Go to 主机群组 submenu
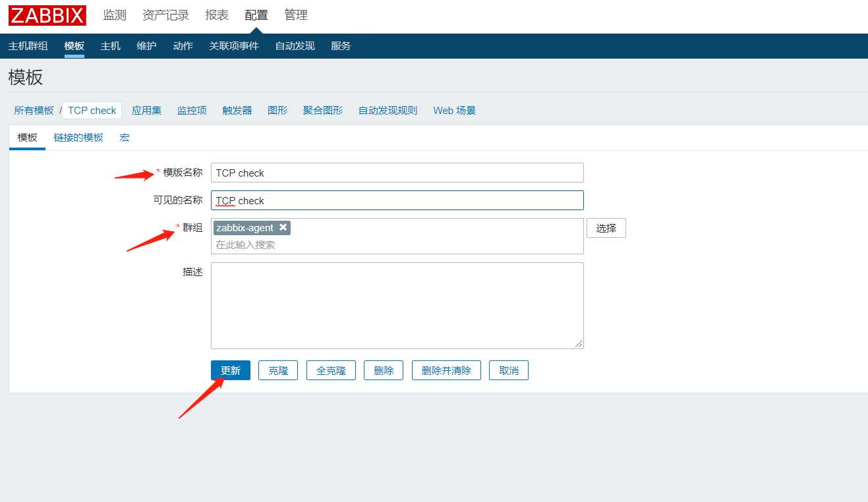Image resolution: width=868 pixels, height=502 pixels. pyautogui.click(x=28, y=46)
